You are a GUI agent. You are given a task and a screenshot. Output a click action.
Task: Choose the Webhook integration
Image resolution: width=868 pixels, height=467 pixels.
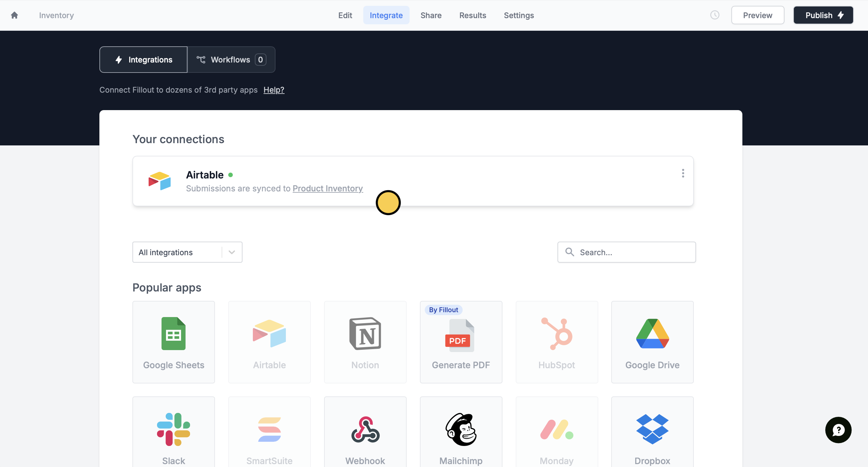(365, 432)
